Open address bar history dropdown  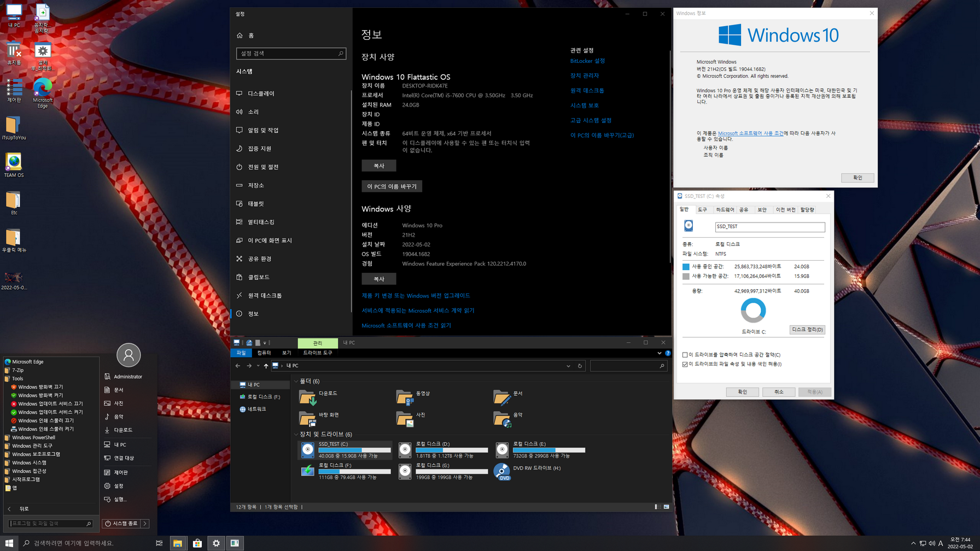click(568, 366)
